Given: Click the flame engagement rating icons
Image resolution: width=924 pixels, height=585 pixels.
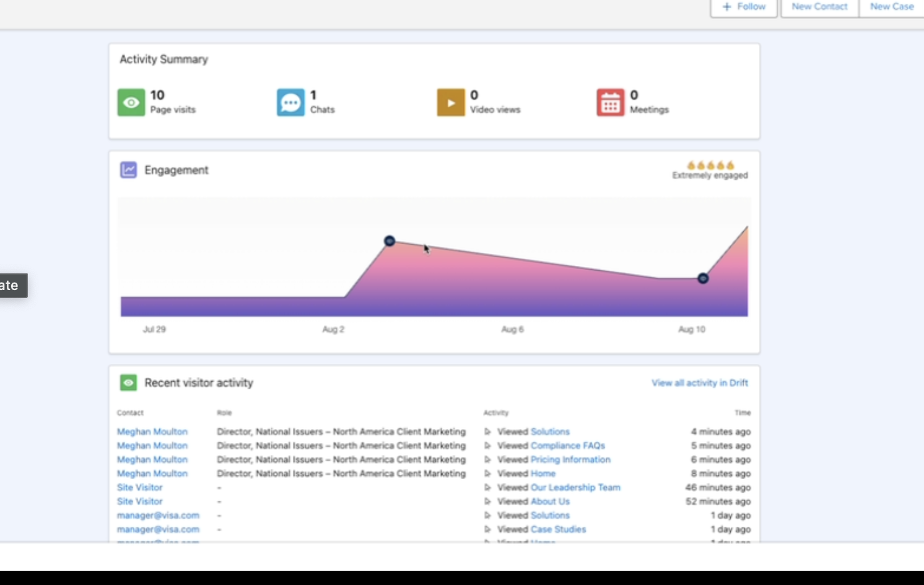Looking at the screenshot, I should [x=710, y=165].
